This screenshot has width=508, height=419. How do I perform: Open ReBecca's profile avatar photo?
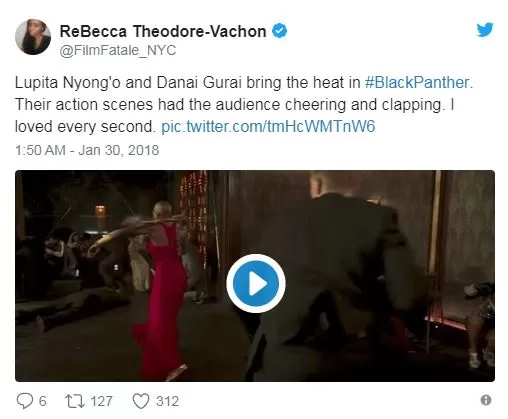[x=33, y=37]
